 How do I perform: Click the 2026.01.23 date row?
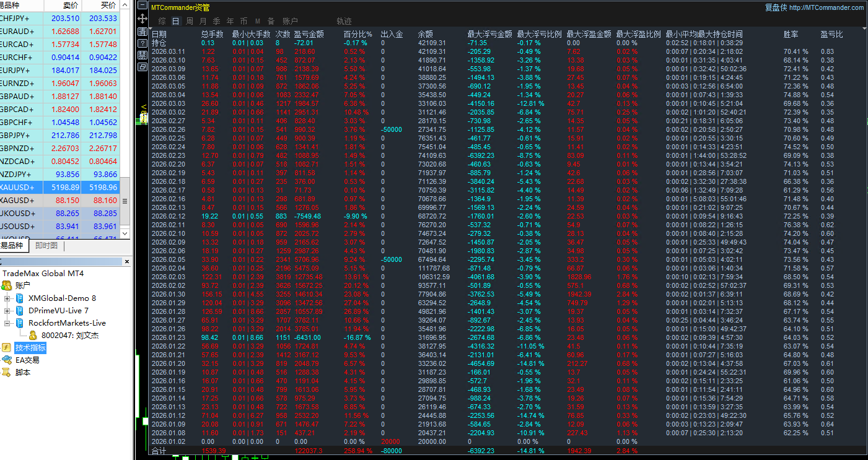[x=168, y=337]
